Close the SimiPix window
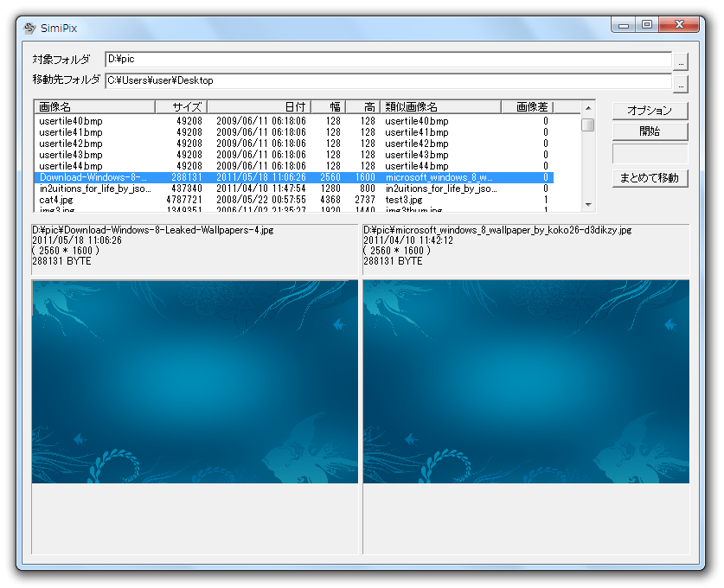This screenshot has width=724, height=588. click(679, 25)
